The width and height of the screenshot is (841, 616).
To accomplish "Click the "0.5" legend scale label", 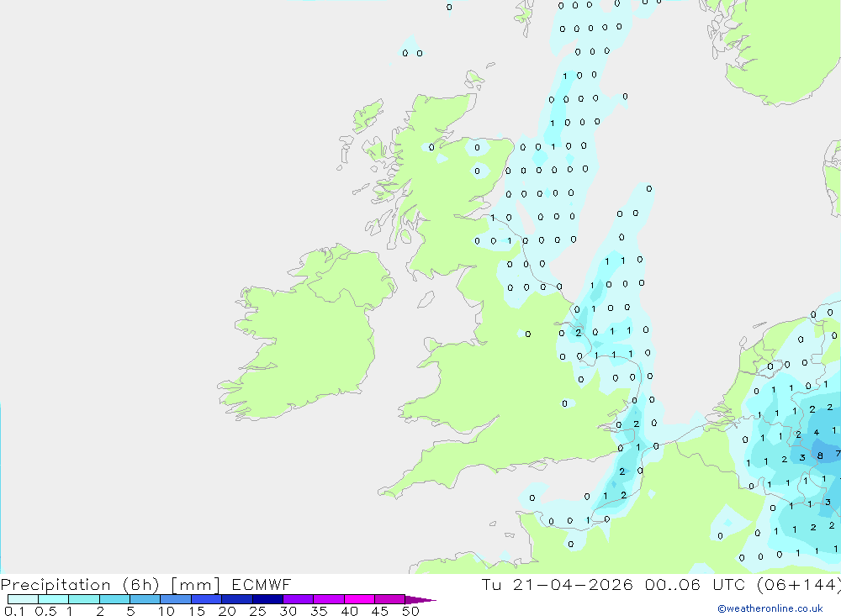I will pos(45,611).
